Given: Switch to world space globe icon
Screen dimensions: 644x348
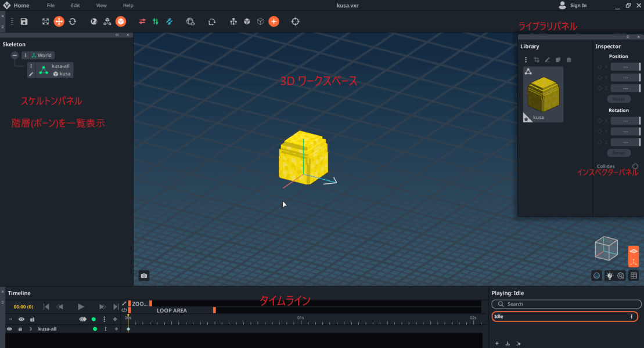Looking at the screenshot, I should point(94,22).
